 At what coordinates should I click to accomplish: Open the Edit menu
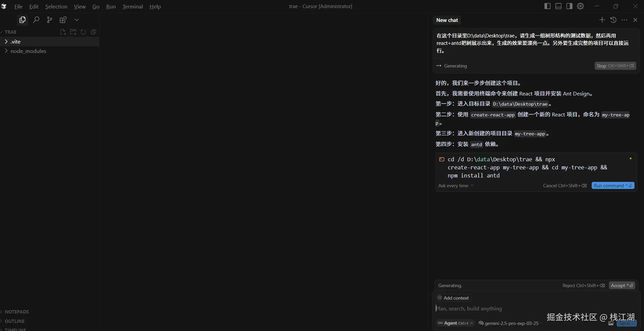point(34,6)
